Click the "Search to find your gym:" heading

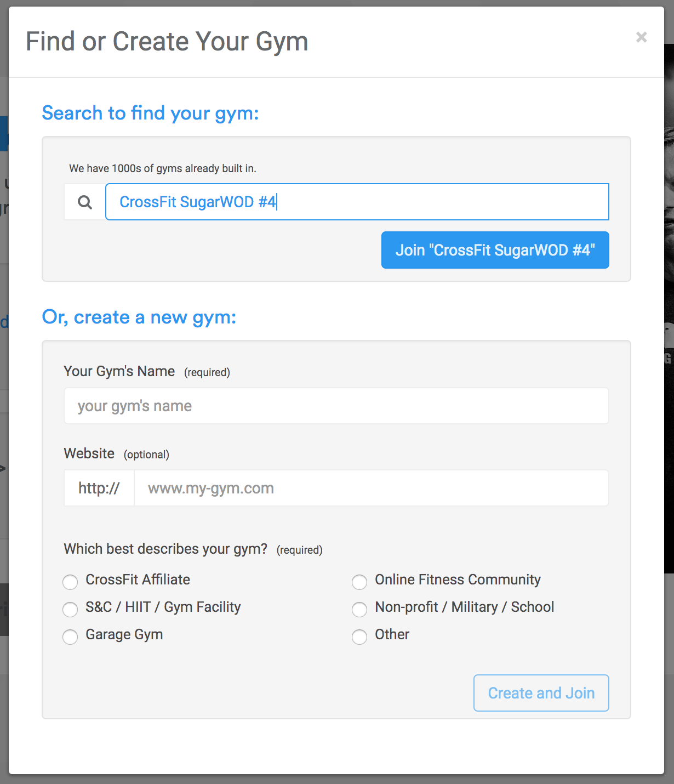pos(150,113)
